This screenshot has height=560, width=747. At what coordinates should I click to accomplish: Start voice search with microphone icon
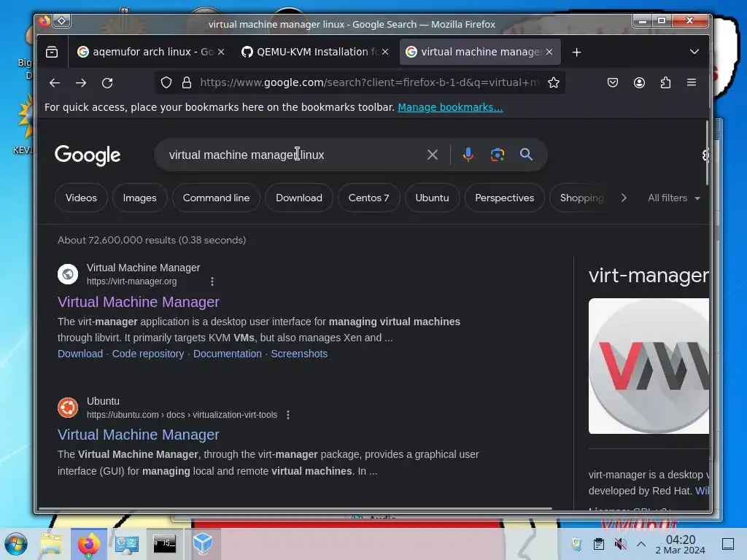[x=468, y=155]
